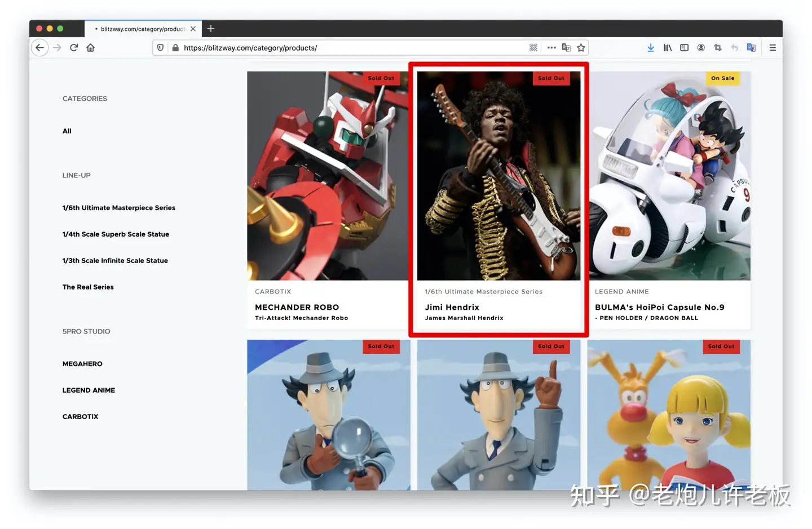Click the Jimi Hendrix product title
The image size is (812, 529).
point(452,307)
